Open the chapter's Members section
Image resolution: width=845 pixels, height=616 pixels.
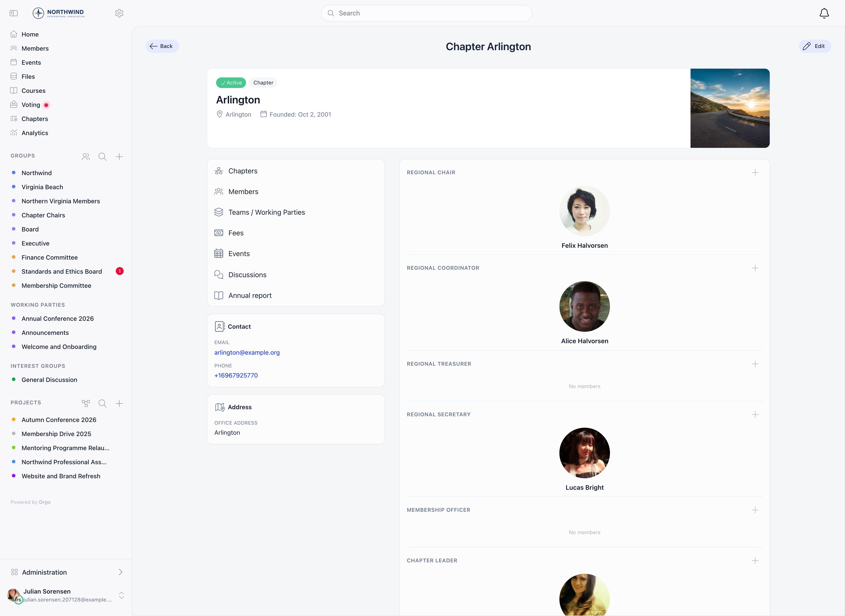coord(296,192)
